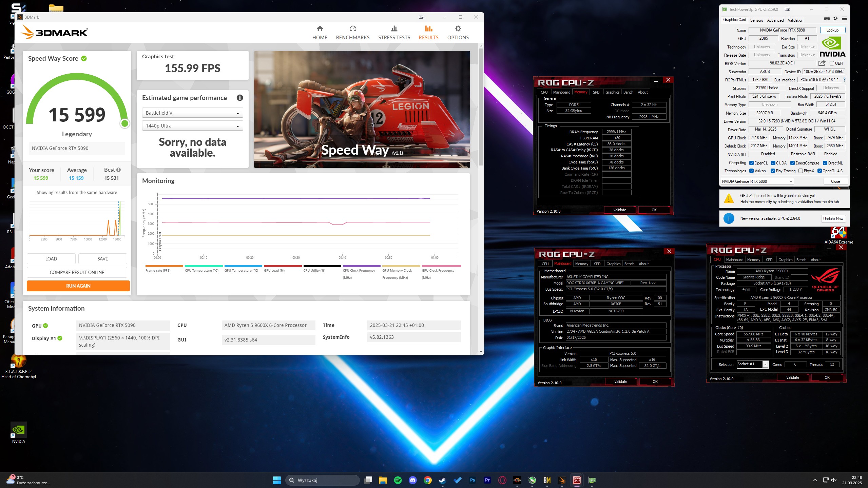Click Validate in CPU-Z memory window
Screen dimensions: 868x488
pos(620,210)
